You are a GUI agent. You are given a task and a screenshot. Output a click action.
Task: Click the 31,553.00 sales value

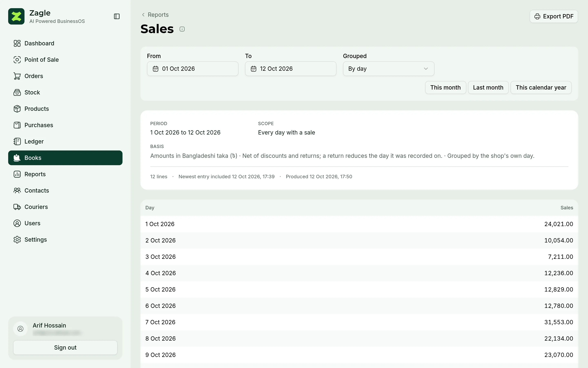559,322
